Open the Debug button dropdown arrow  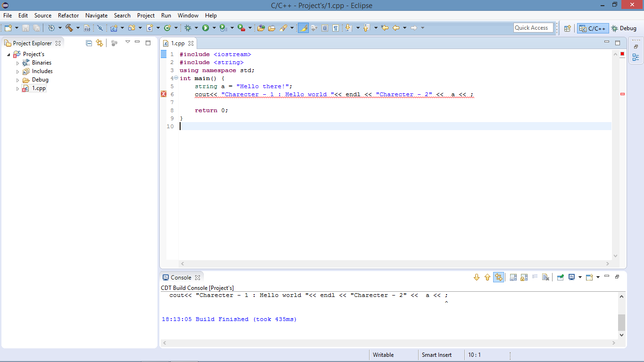(x=196, y=28)
